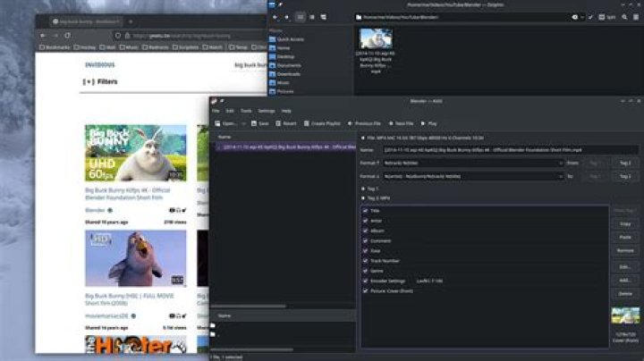Screen dimensions: 644x361
Task: Go forward in Dolphin file manager
Action: (x=287, y=17)
